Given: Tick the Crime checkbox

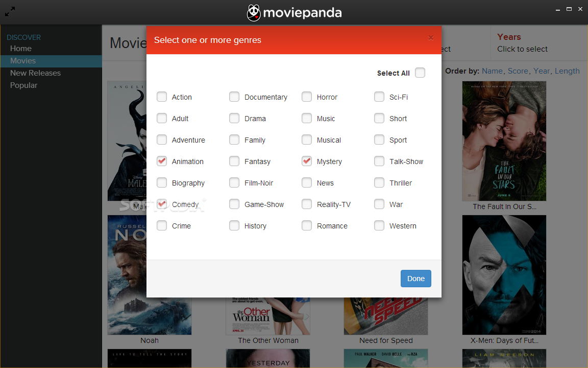Looking at the screenshot, I should [x=162, y=225].
